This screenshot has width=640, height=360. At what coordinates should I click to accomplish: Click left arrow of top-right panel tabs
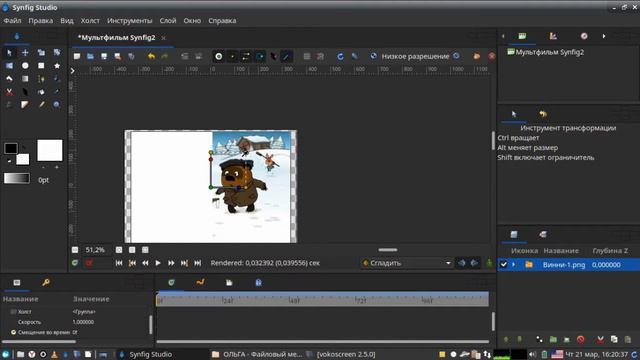503,36
